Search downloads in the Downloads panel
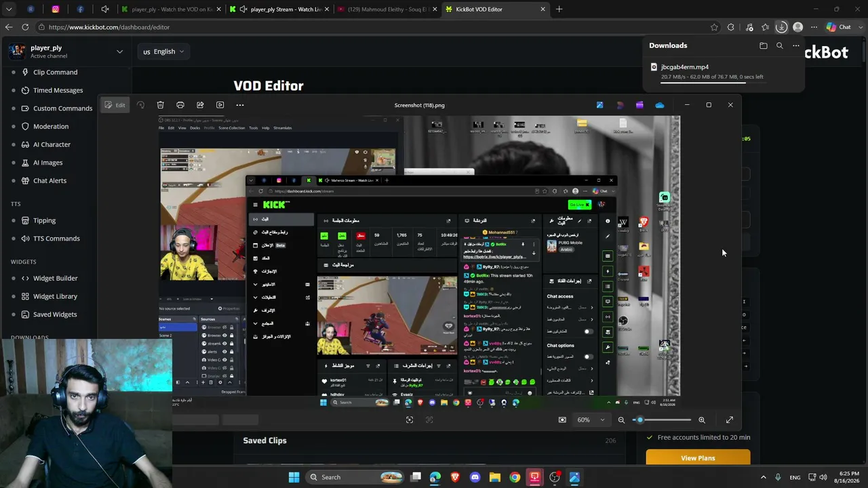This screenshot has width=868, height=488. coord(780,45)
